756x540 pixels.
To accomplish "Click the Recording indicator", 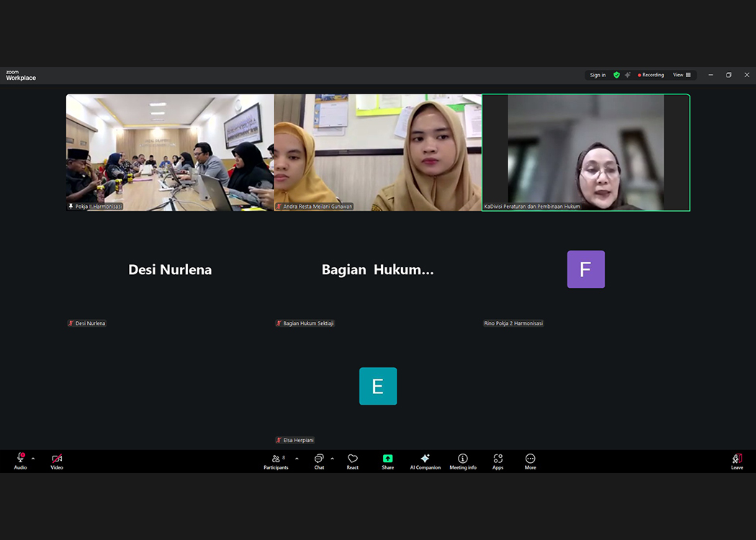I will pos(651,75).
